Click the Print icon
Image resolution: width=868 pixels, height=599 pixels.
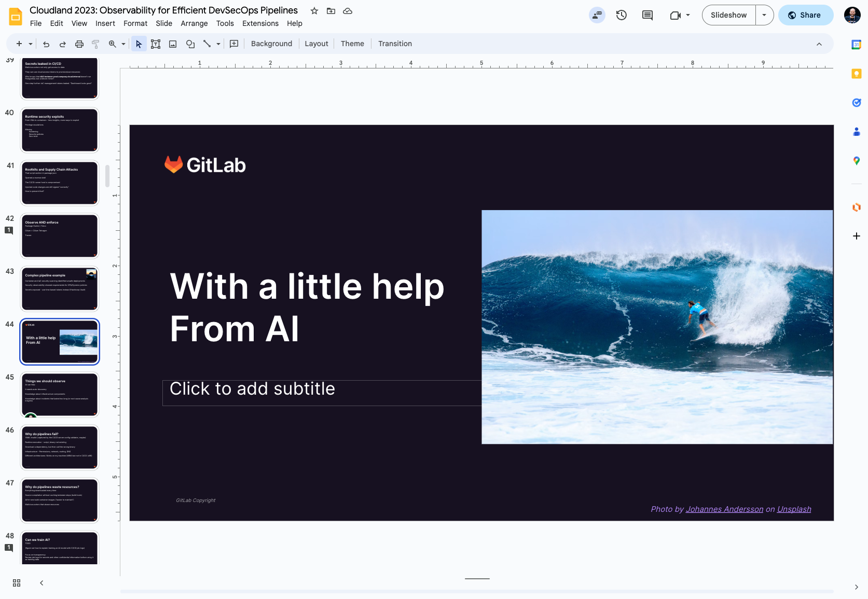(x=79, y=44)
